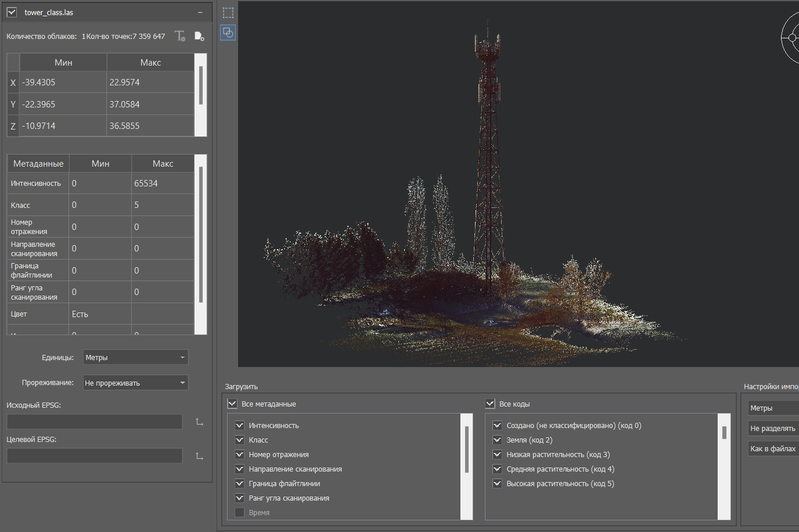The width and height of the screenshot is (799, 532).
Task: Click the Метаданные table column header
Action: [x=38, y=164]
